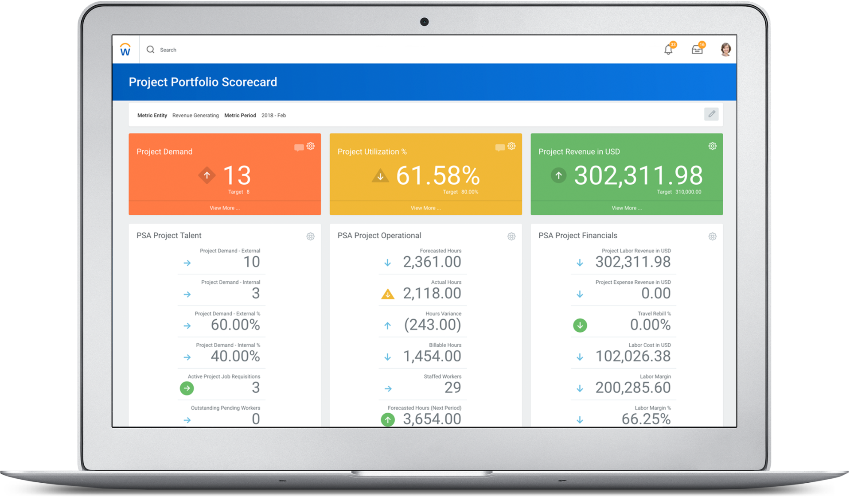Image resolution: width=850 pixels, height=504 pixels.
Task: Click View More on Project Utilization
Action: point(425,208)
